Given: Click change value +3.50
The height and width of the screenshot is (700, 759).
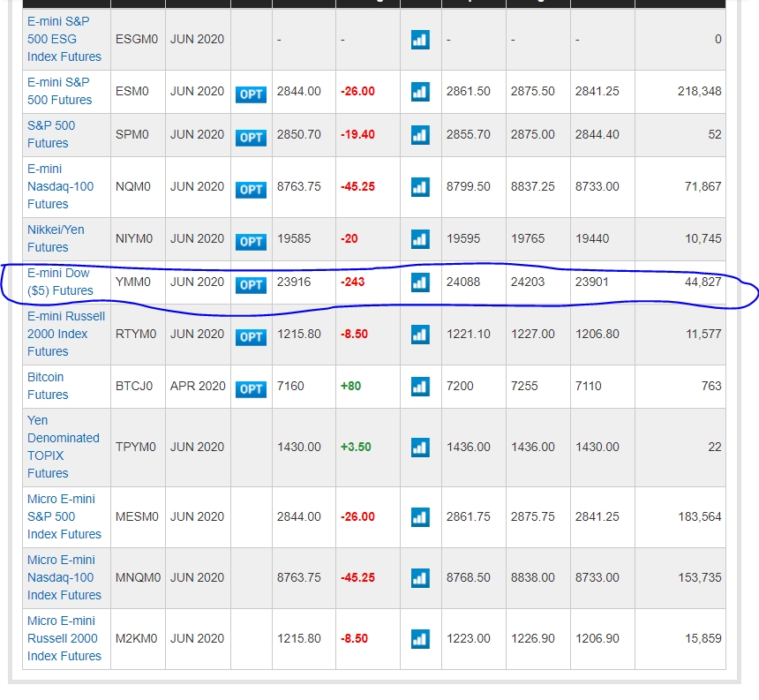Looking at the screenshot, I should point(356,447).
